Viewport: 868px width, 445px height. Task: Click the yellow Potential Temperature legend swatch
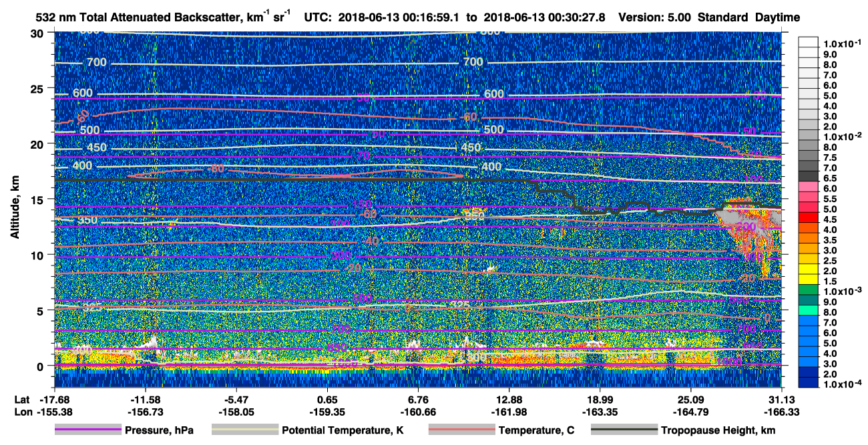tap(245, 430)
